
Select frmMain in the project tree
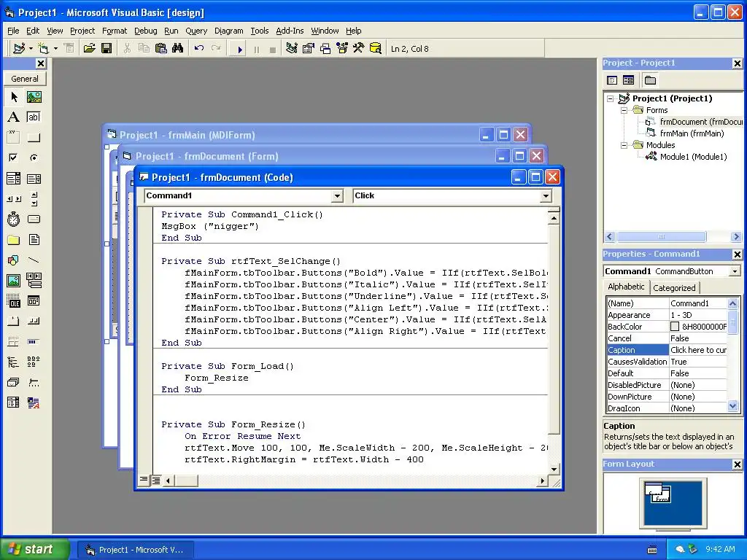(x=692, y=133)
